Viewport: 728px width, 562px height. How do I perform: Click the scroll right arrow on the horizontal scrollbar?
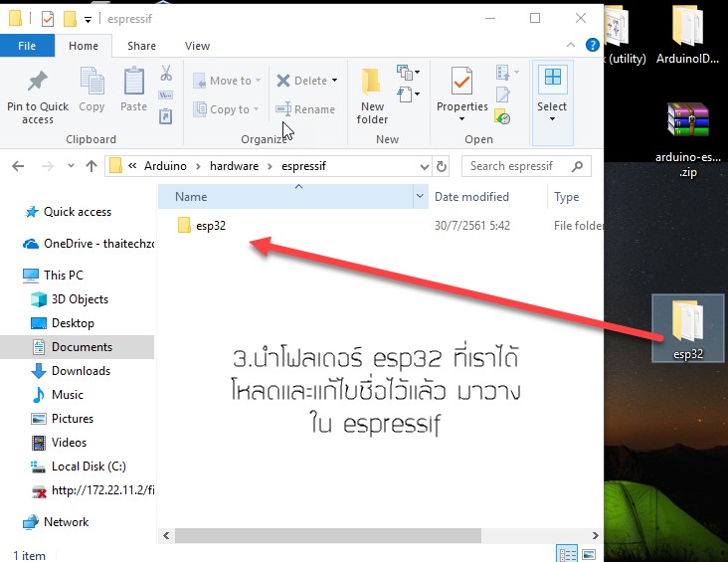(595, 535)
